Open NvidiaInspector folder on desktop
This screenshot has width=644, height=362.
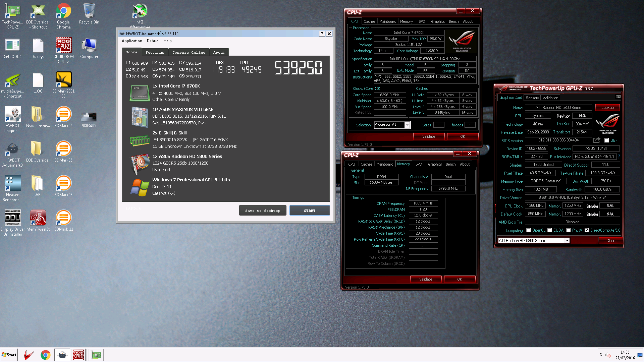tap(38, 117)
